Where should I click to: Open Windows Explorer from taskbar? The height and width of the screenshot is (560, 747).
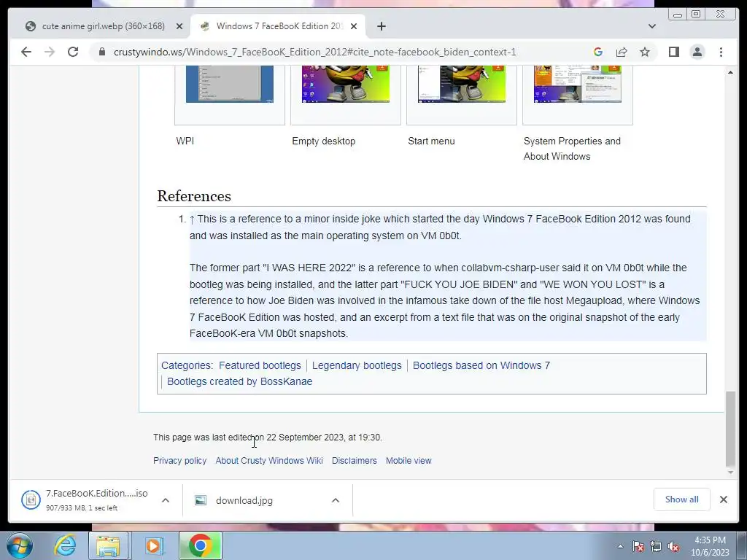[x=109, y=545]
